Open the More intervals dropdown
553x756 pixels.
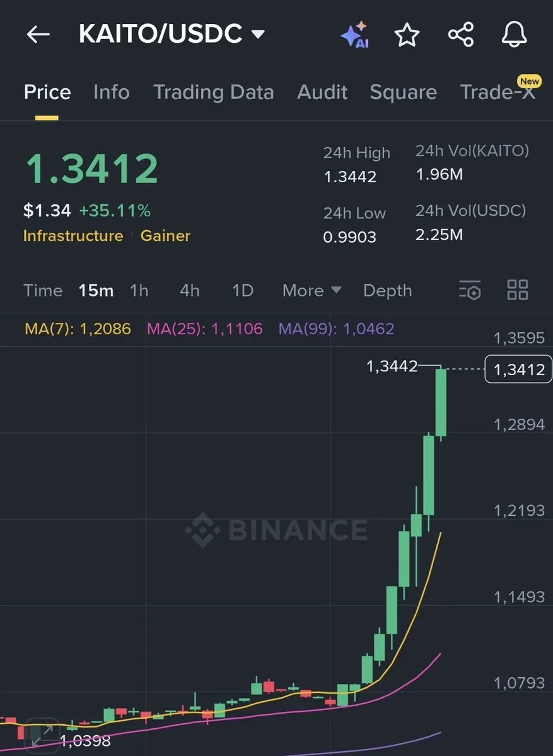point(311,291)
